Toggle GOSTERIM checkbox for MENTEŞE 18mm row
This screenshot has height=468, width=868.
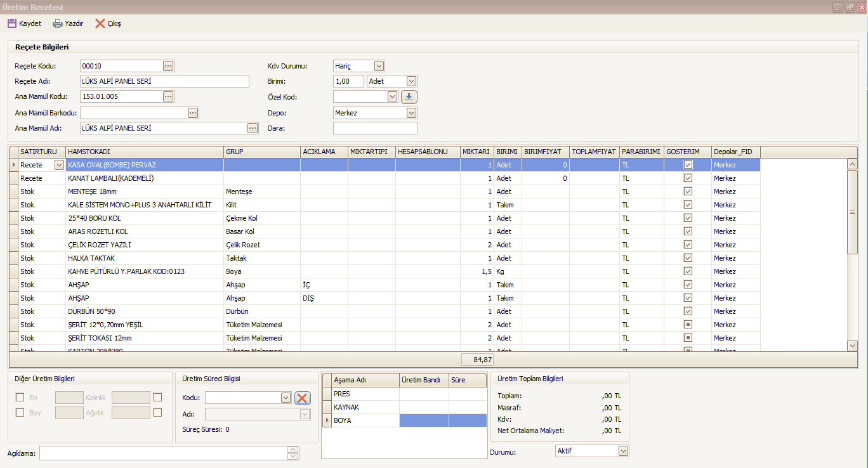pyautogui.click(x=688, y=192)
